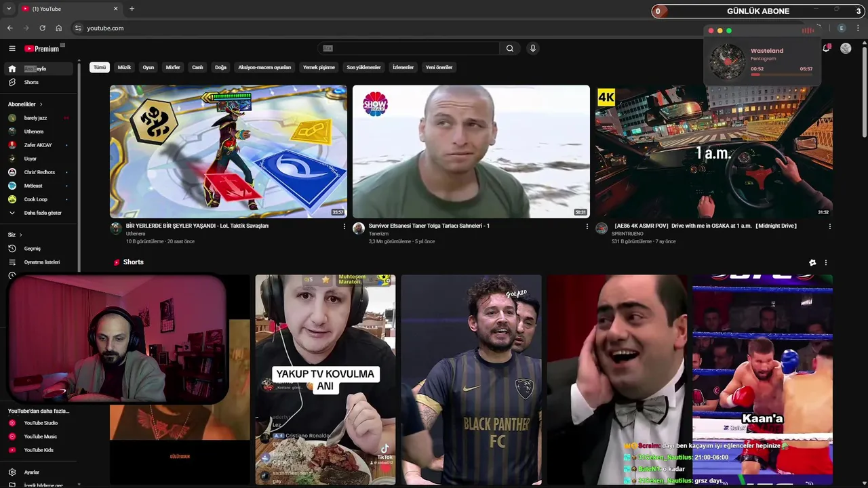Screen dimensions: 868x488
Task: Seek in Wasteland track progress bar
Action: 781,75
